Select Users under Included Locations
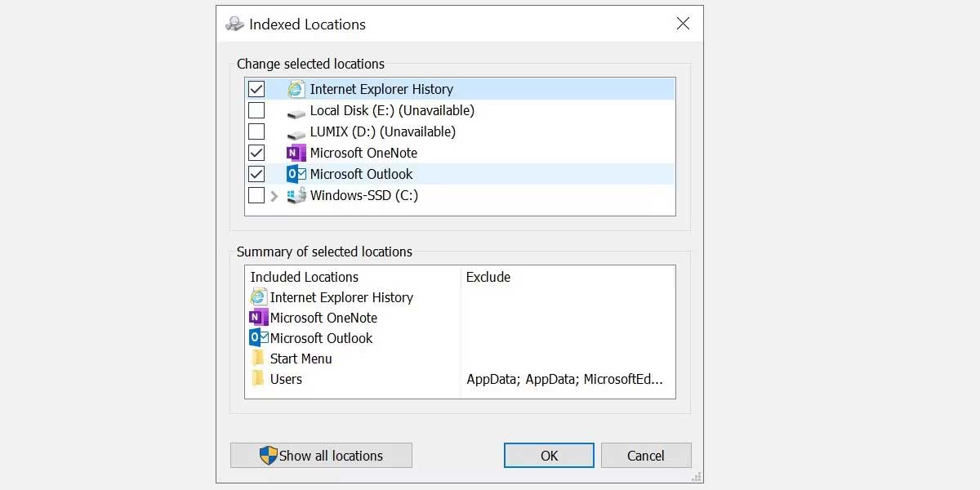980x490 pixels. 285,379
